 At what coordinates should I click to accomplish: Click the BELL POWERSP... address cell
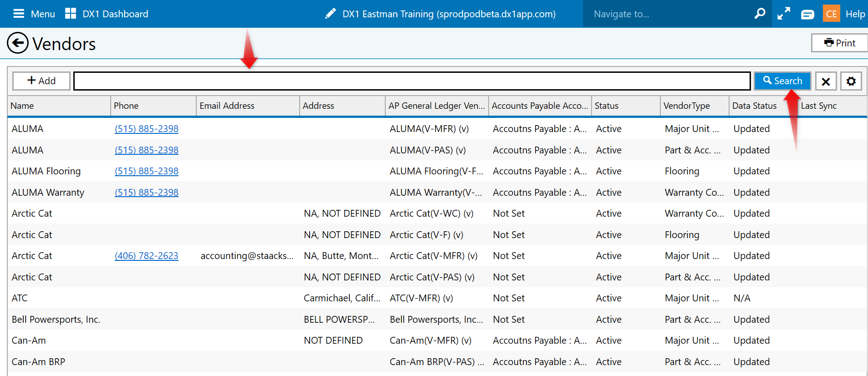(339, 320)
